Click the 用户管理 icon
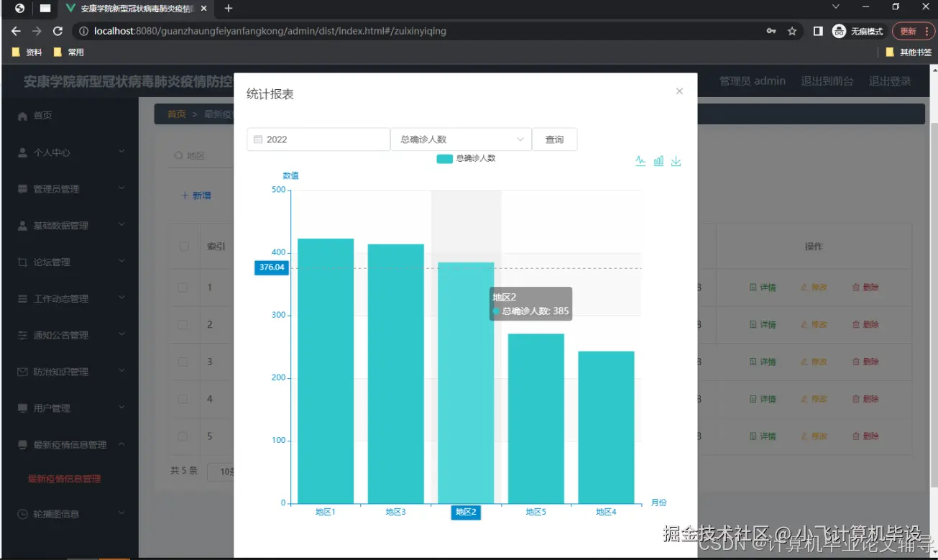938x560 pixels. click(22, 408)
